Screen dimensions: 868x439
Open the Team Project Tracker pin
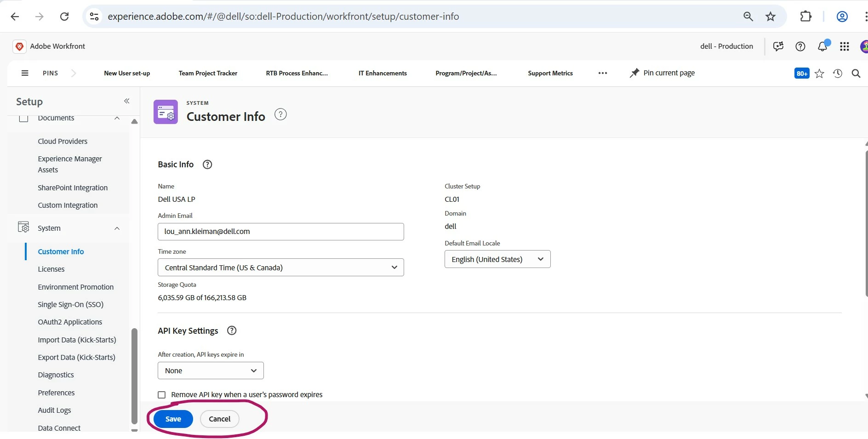click(x=208, y=73)
